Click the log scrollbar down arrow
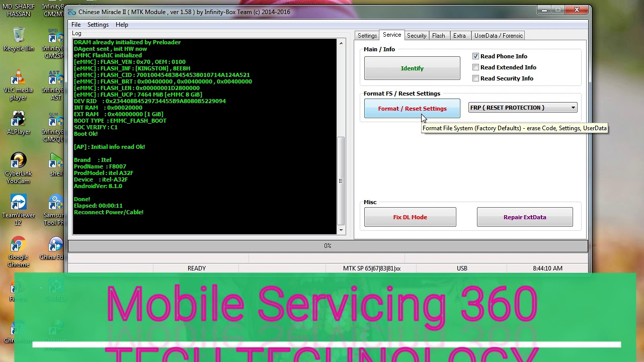The width and height of the screenshot is (644, 362). [x=341, y=230]
